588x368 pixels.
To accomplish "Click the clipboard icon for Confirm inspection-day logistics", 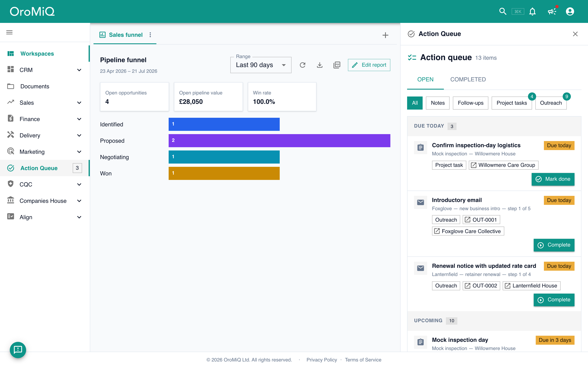I will coord(421,147).
